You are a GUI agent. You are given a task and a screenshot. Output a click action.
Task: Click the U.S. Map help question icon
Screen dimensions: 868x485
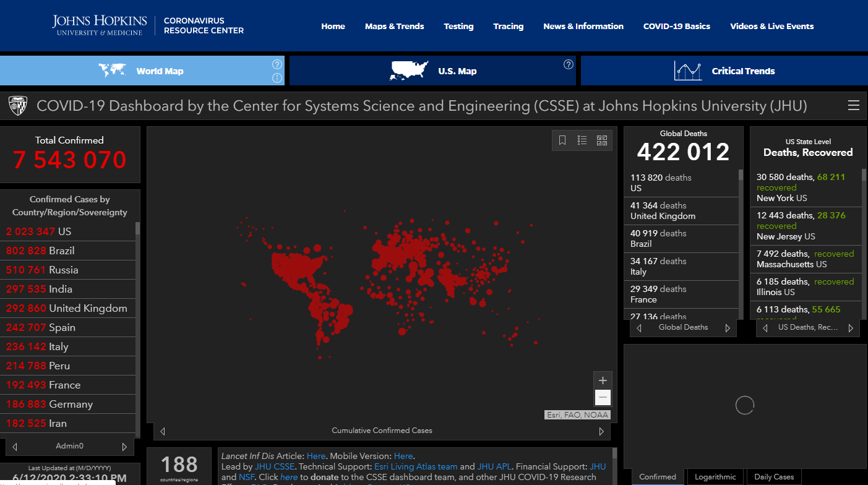click(568, 64)
